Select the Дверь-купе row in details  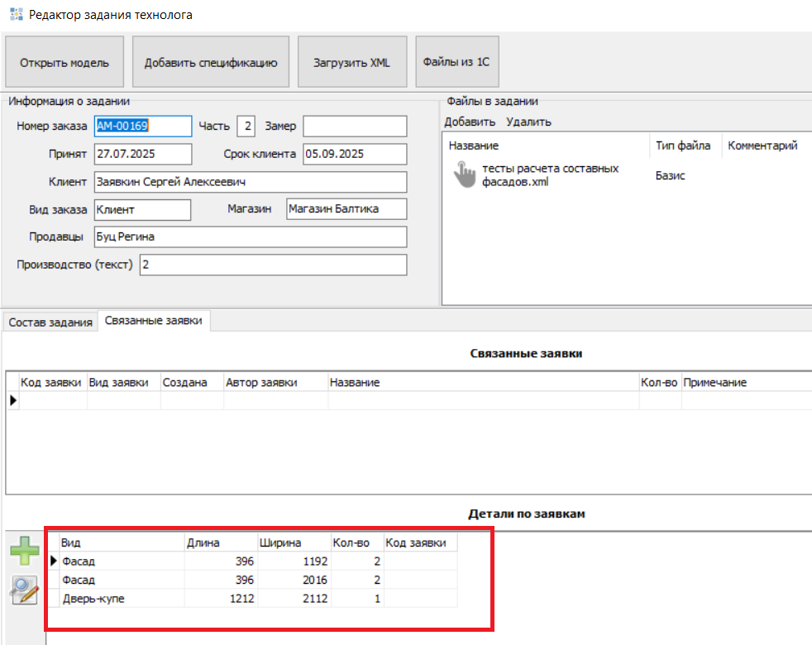click(x=93, y=599)
